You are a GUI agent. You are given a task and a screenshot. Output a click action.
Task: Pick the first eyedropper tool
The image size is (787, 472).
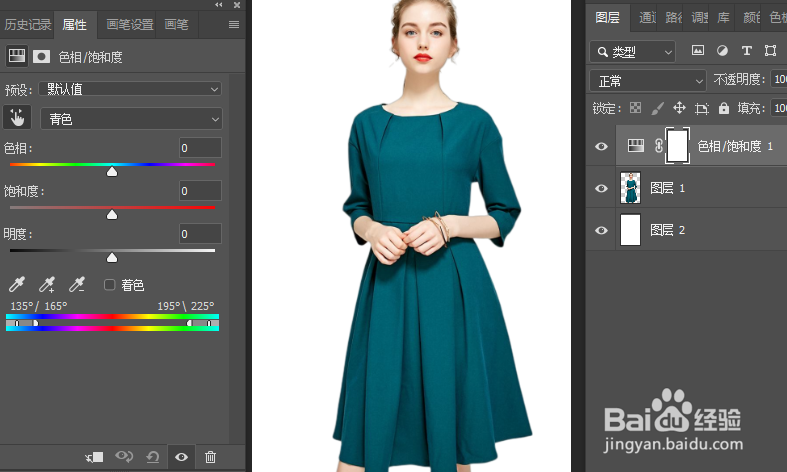point(17,285)
